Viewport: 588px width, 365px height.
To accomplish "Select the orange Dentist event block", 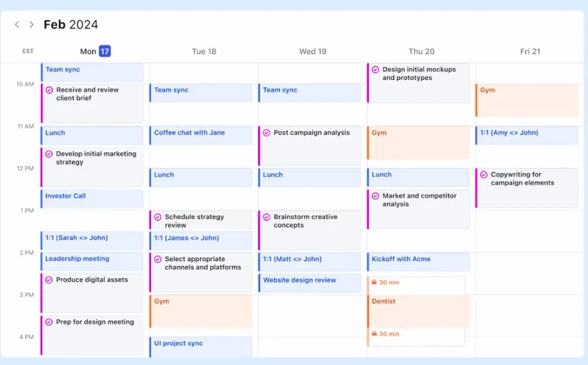I will click(x=419, y=311).
